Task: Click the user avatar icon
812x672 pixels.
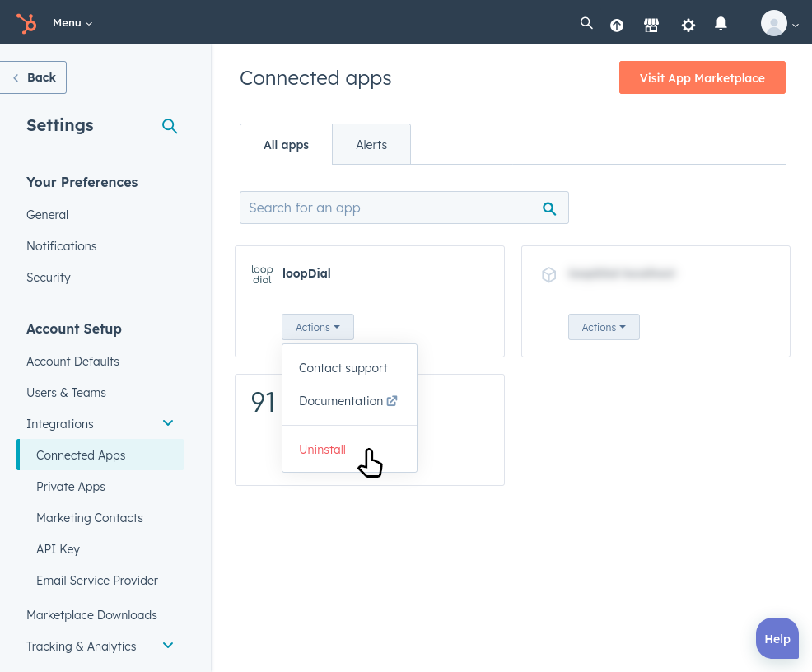Action: (774, 23)
